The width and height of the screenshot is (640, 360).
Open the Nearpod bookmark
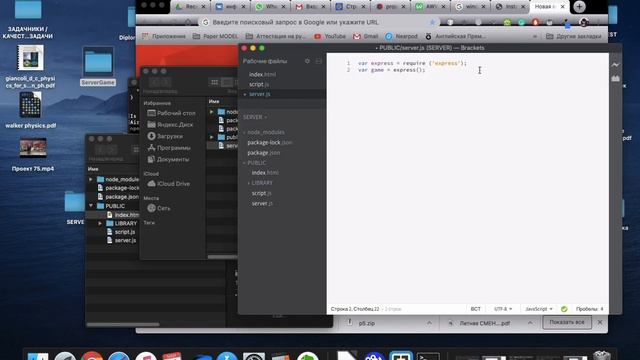[x=401, y=36]
